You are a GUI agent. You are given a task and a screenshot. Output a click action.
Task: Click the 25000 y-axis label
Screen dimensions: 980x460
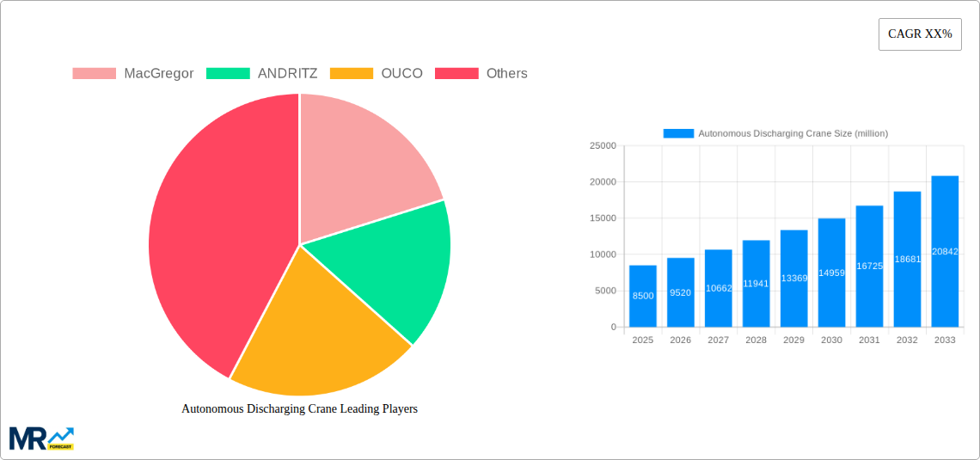click(603, 145)
